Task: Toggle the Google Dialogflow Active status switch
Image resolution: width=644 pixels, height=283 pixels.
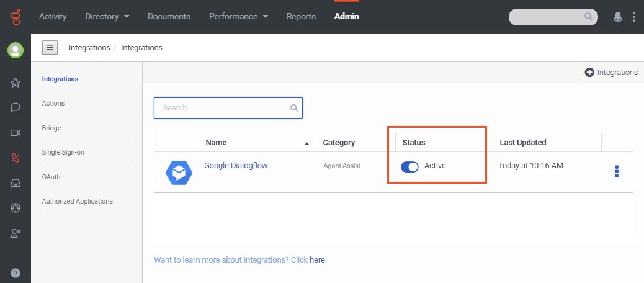Action: (409, 166)
